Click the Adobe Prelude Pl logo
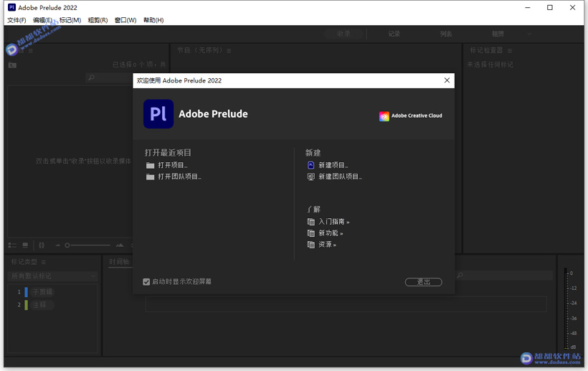The width and height of the screenshot is (588, 371). tap(158, 113)
